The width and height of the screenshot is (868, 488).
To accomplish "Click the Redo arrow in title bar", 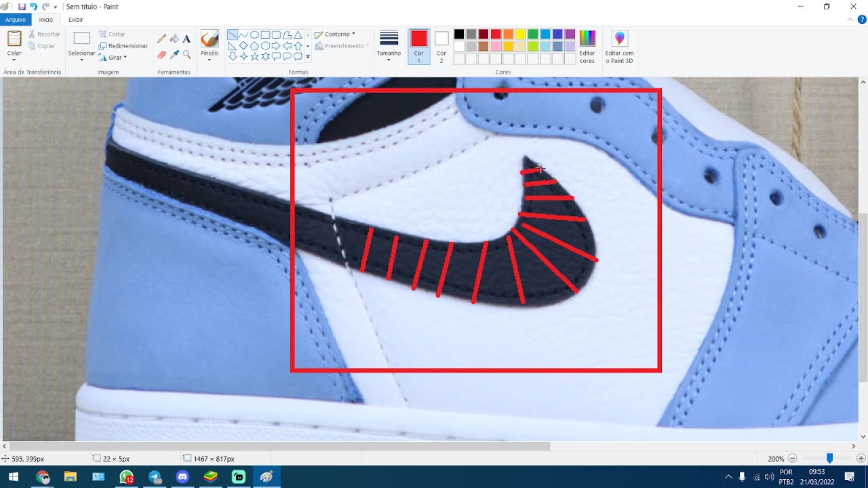I will (45, 6).
